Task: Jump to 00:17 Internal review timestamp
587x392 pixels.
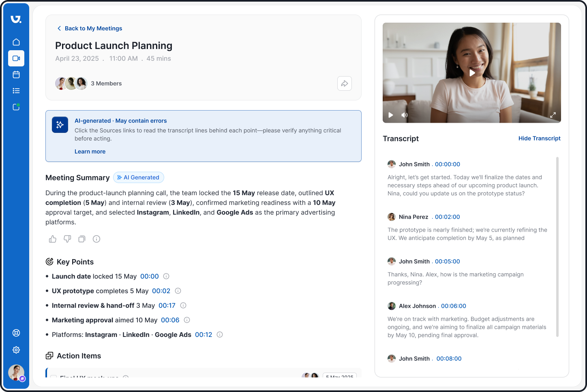Action: click(x=167, y=305)
